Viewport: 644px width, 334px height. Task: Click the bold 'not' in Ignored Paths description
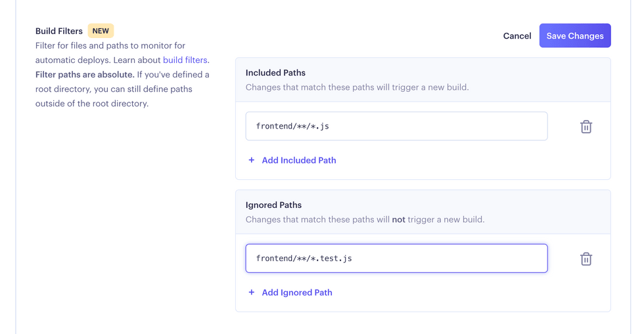(x=398, y=220)
